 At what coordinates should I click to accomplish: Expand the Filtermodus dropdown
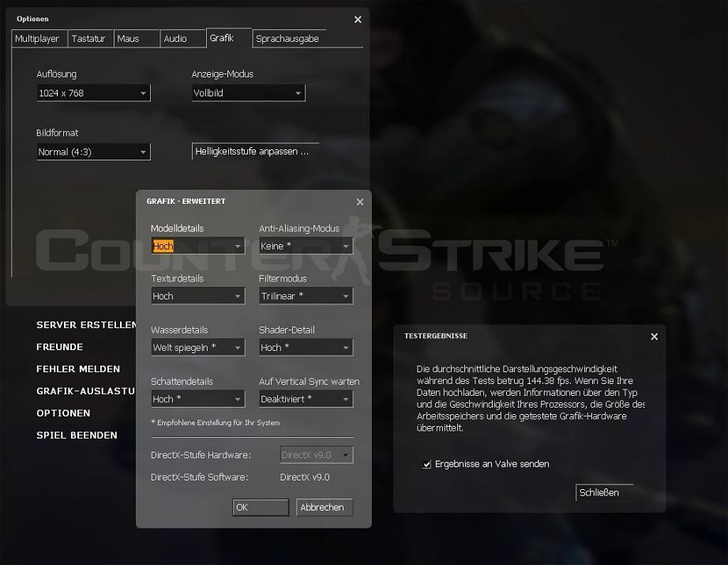click(x=306, y=296)
